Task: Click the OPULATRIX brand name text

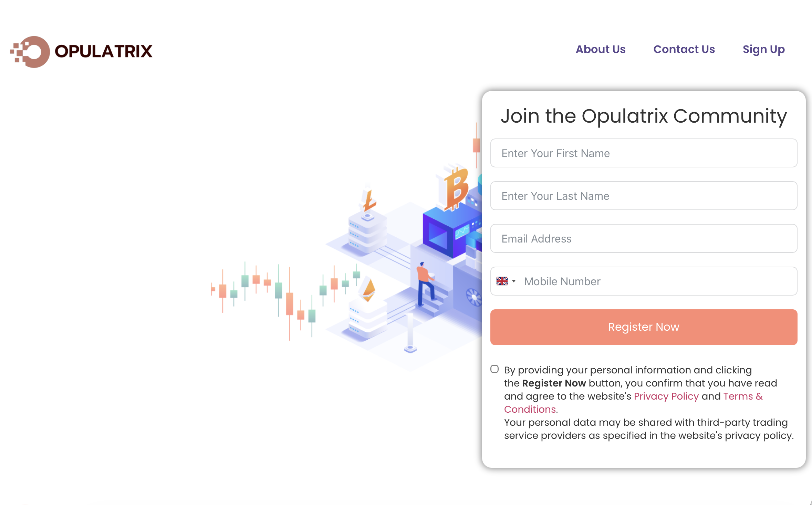Action: pyautogui.click(x=103, y=51)
